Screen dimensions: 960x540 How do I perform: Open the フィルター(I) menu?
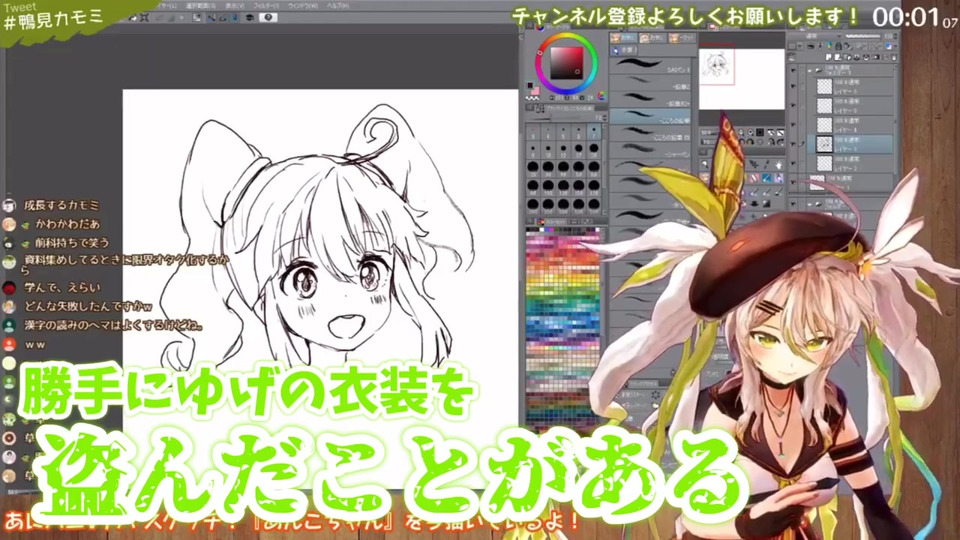(x=266, y=6)
